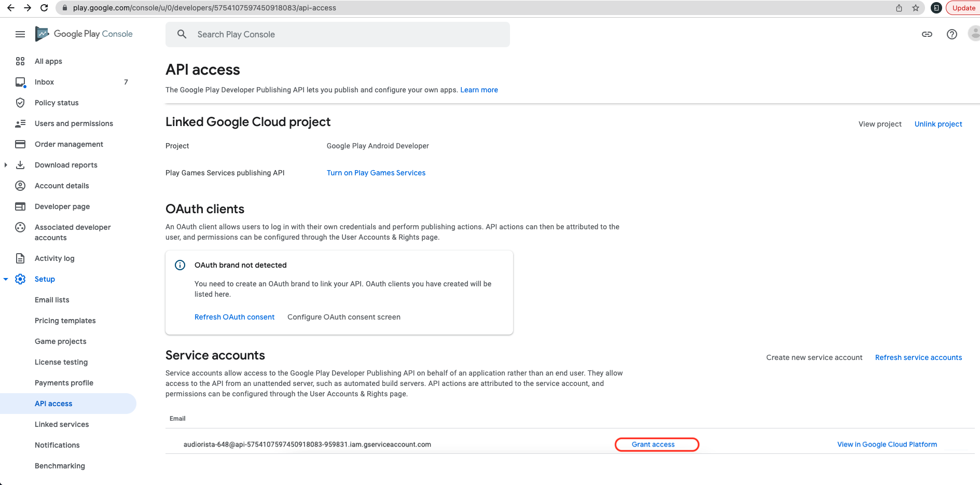Click the Users and permissions label
This screenshot has height=485, width=980.
pyautogui.click(x=74, y=123)
